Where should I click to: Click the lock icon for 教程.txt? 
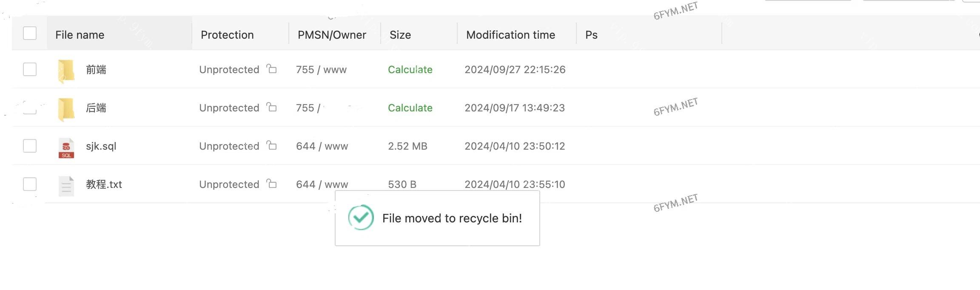click(271, 183)
